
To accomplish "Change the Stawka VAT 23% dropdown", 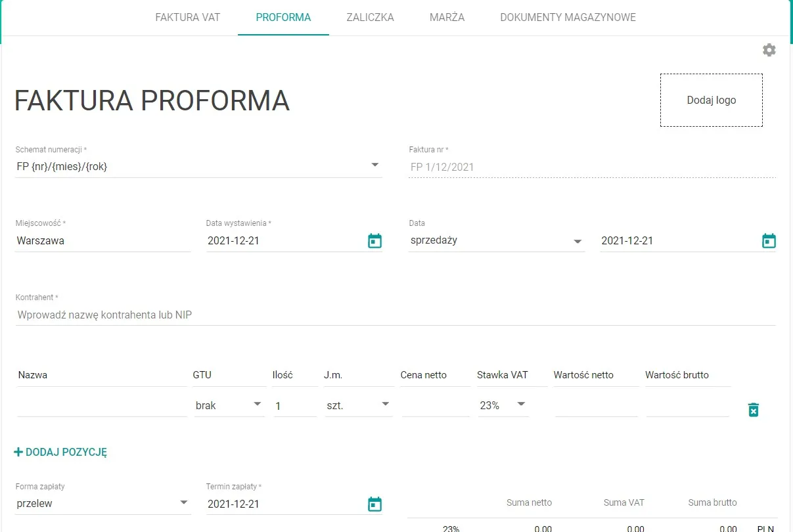I will (521, 405).
